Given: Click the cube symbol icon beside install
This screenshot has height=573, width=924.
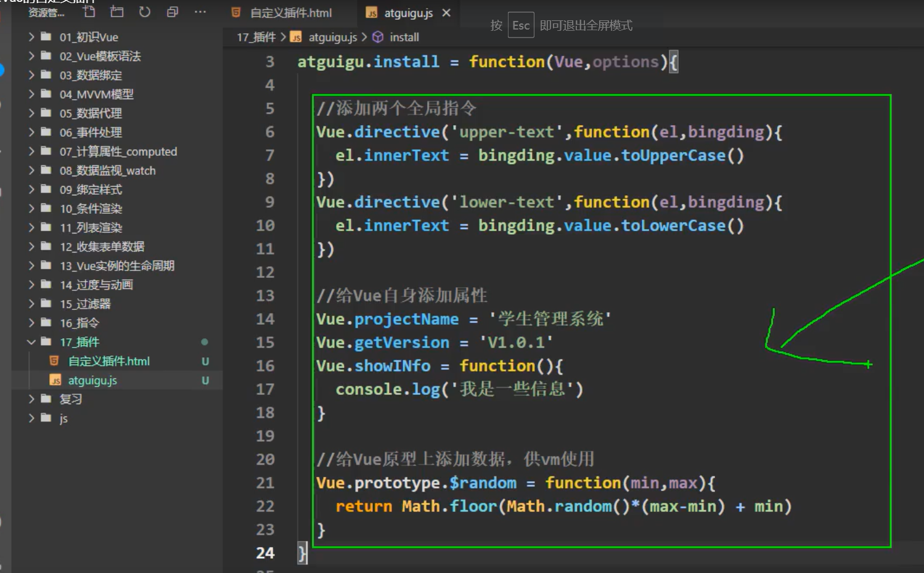Looking at the screenshot, I should 378,37.
